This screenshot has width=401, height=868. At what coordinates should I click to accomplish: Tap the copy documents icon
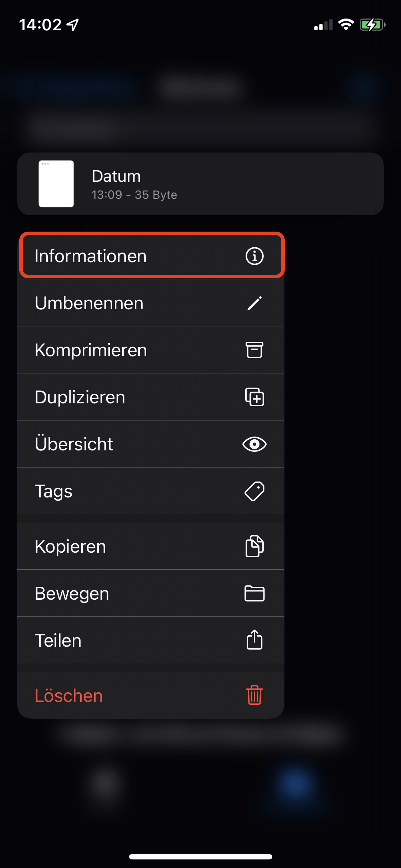click(255, 546)
